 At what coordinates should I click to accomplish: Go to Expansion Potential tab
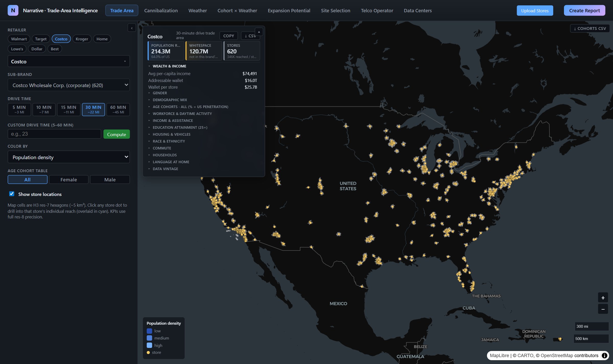click(x=289, y=10)
